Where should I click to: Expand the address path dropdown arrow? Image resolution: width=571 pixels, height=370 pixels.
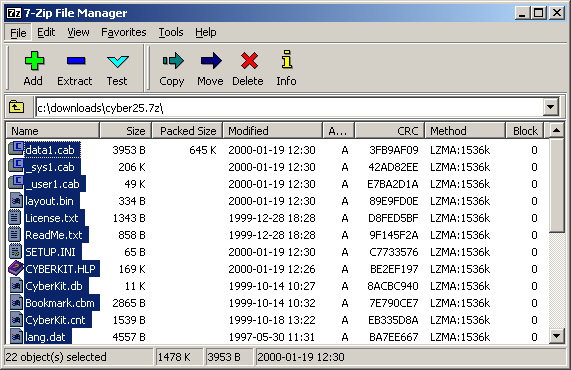click(x=551, y=107)
